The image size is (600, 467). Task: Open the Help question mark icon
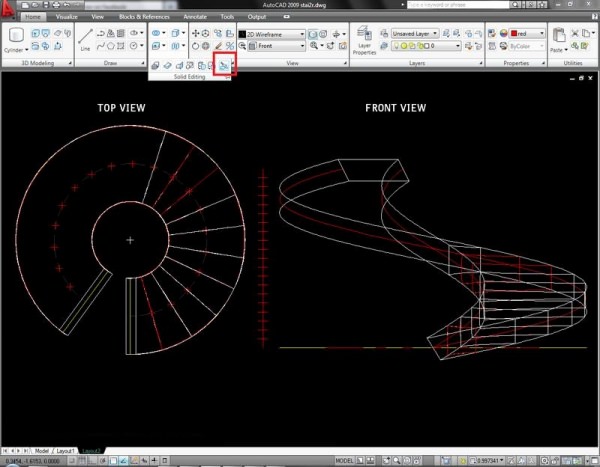(x=595, y=16)
